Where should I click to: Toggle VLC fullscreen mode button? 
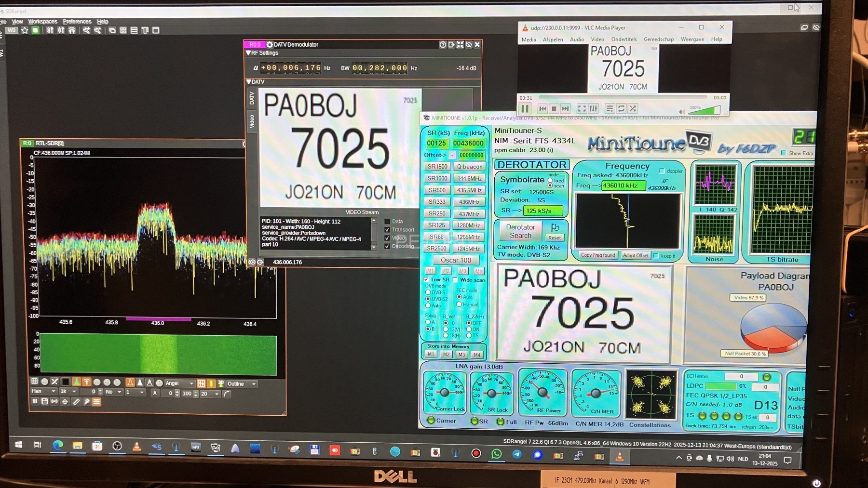coord(582,109)
